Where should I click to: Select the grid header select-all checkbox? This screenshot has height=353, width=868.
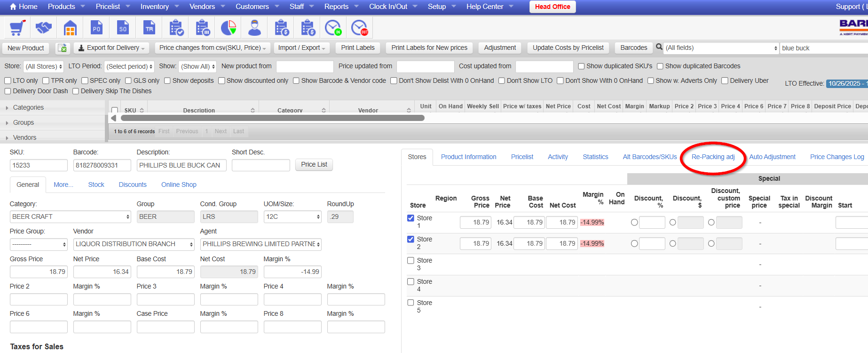click(114, 110)
